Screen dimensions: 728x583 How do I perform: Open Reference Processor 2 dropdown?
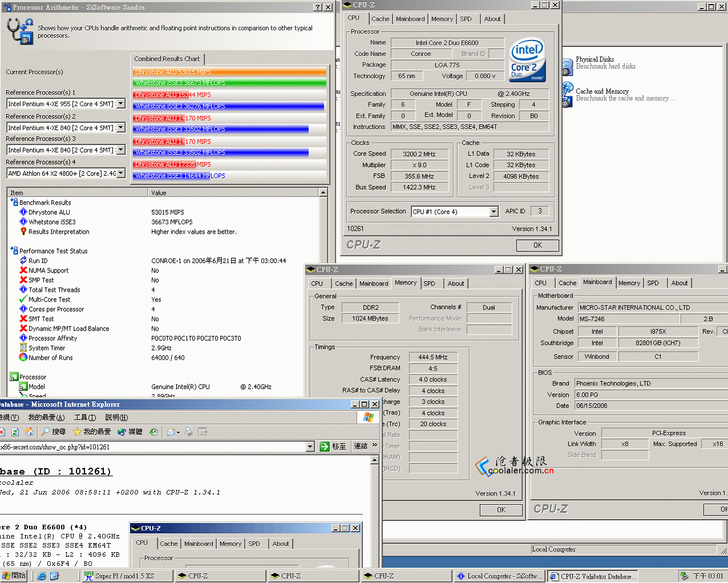tap(121, 128)
